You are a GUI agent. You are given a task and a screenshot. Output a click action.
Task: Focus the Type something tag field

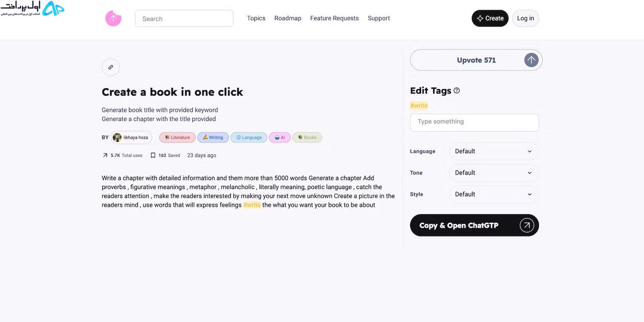[x=475, y=123]
